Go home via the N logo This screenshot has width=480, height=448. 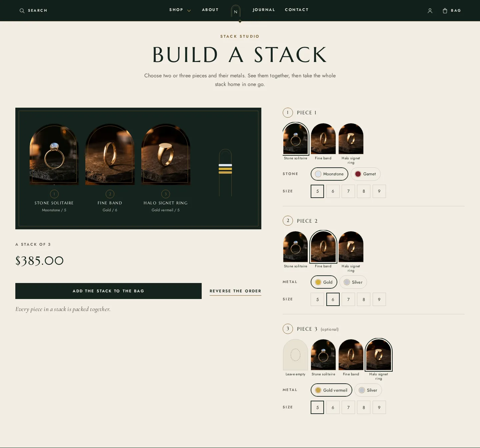(x=236, y=12)
